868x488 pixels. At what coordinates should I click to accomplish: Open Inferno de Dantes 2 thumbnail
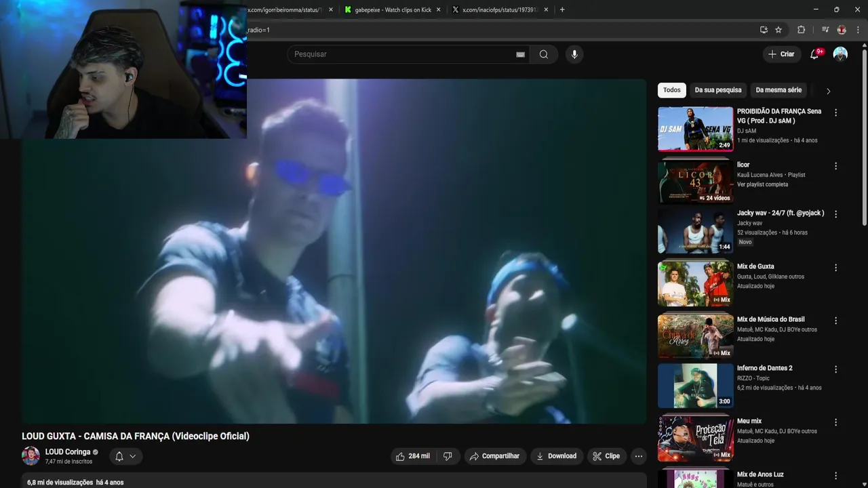click(695, 386)
